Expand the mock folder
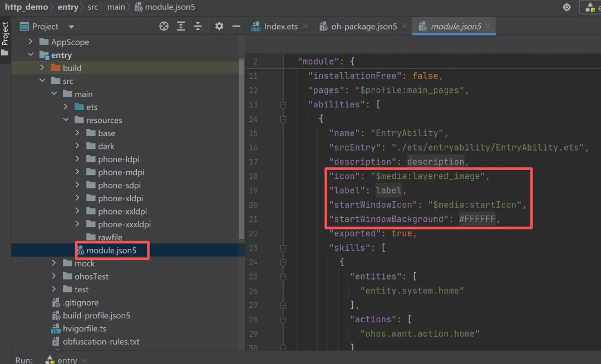 [x=54, y=263]
